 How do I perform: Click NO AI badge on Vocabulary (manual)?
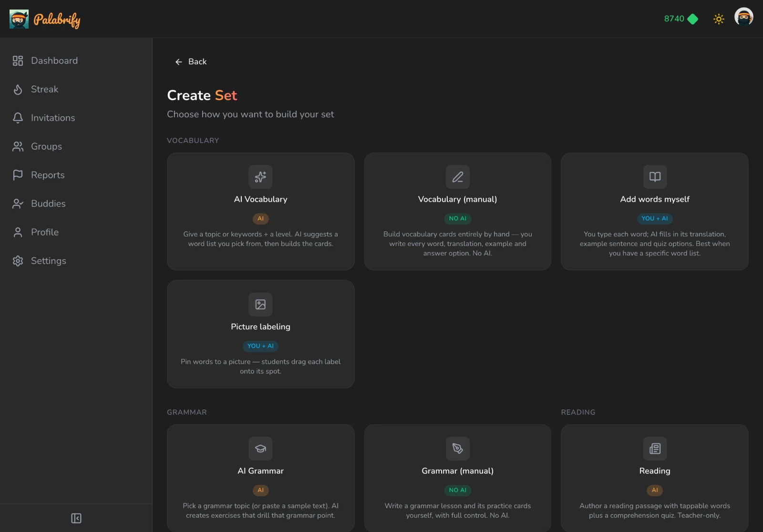coord(458,218)
